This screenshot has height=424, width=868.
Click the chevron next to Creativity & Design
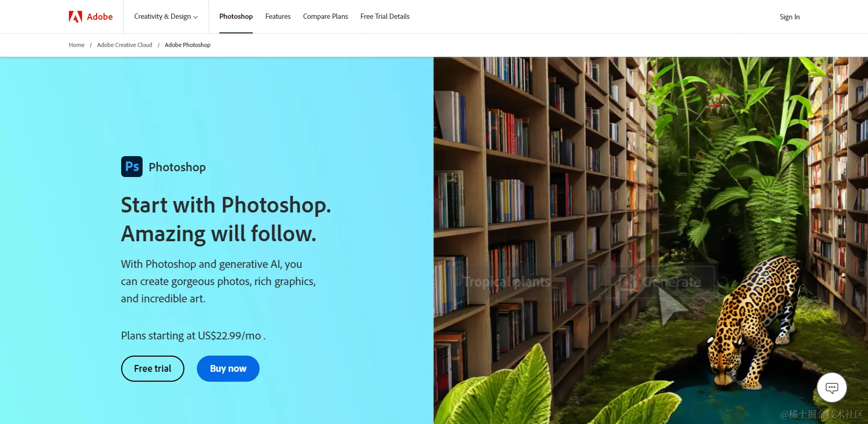tap(196, 17)
